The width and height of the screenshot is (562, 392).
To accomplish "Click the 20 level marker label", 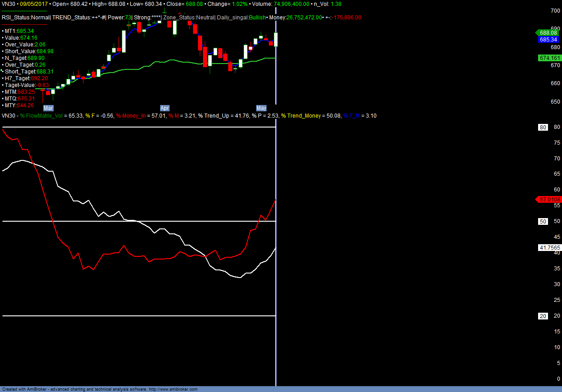I will (543, 316).
